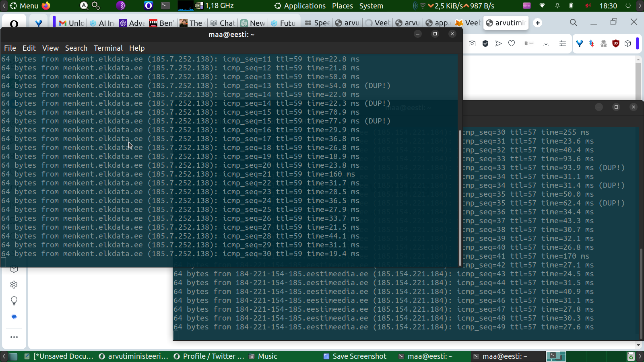Open the File menu in terminal
Image resolution: width=644 pixels, height=362 pixels.
tap(10, 48)
